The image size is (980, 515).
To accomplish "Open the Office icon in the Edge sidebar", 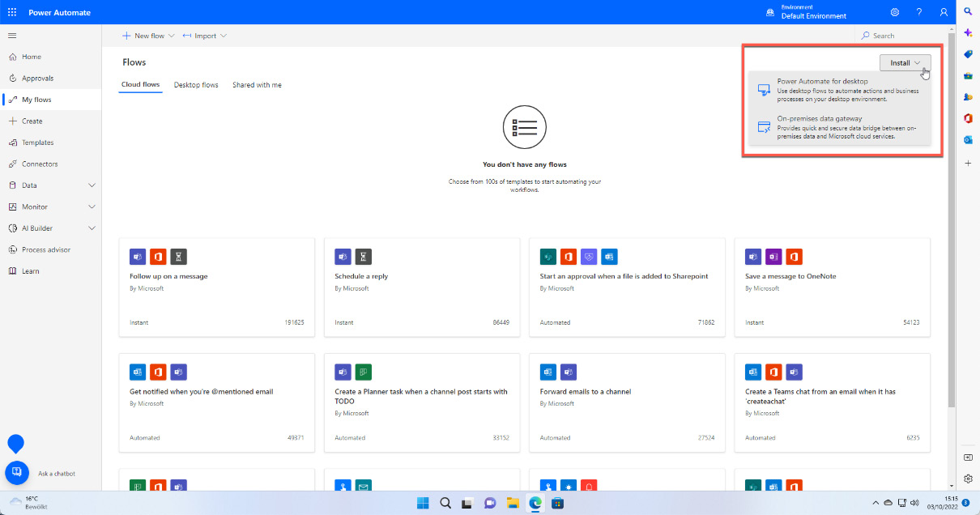I will point(968,118).
